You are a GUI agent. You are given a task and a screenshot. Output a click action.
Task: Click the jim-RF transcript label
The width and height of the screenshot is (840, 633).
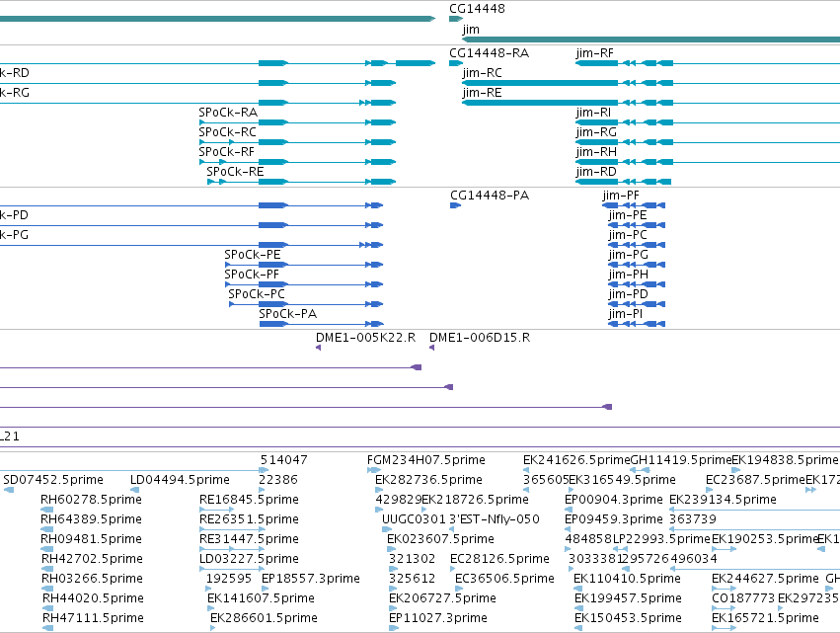click(594, 53)
